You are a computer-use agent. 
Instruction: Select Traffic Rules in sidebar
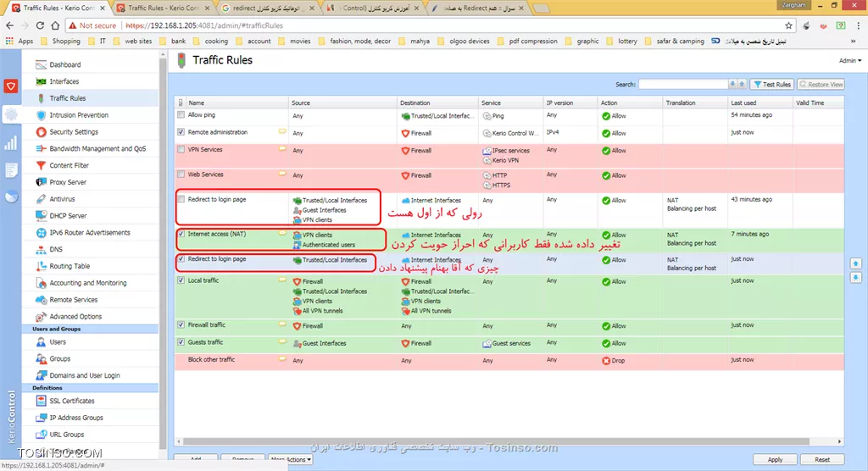pos(68,98)
